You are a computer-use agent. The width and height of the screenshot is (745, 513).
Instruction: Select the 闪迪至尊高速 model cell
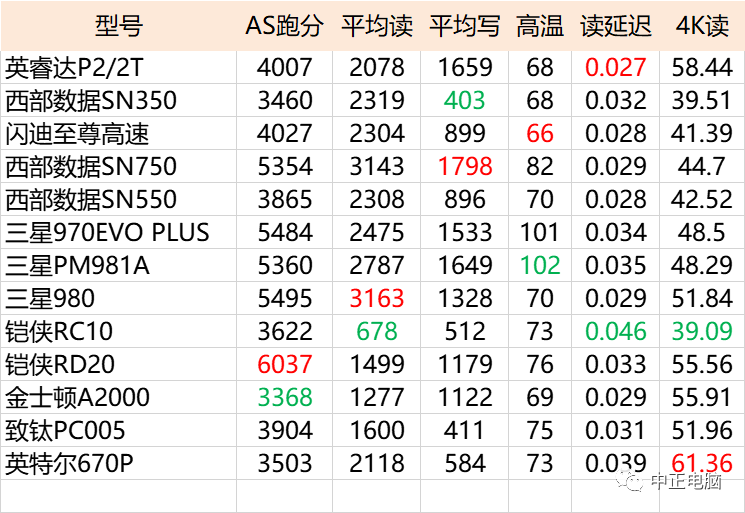[x=119, y=133]
